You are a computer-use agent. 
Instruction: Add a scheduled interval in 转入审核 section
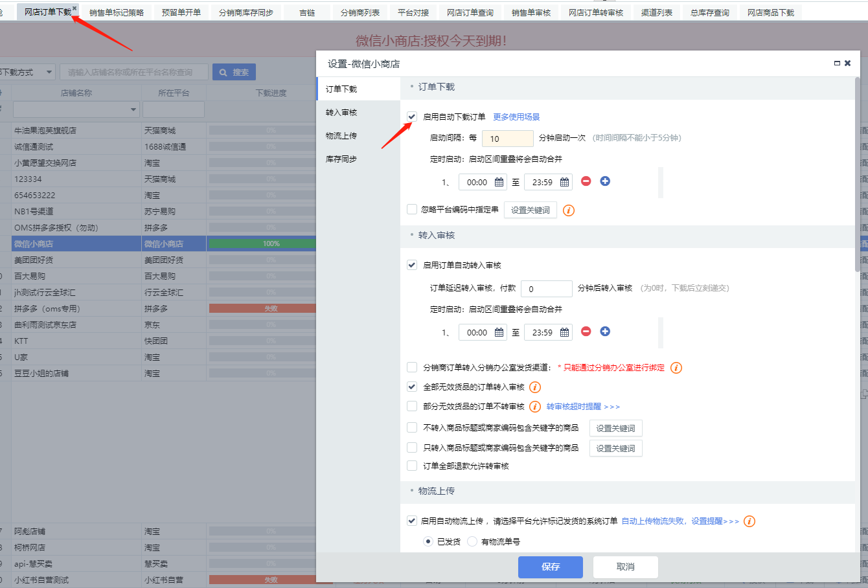tap(605, 332)
